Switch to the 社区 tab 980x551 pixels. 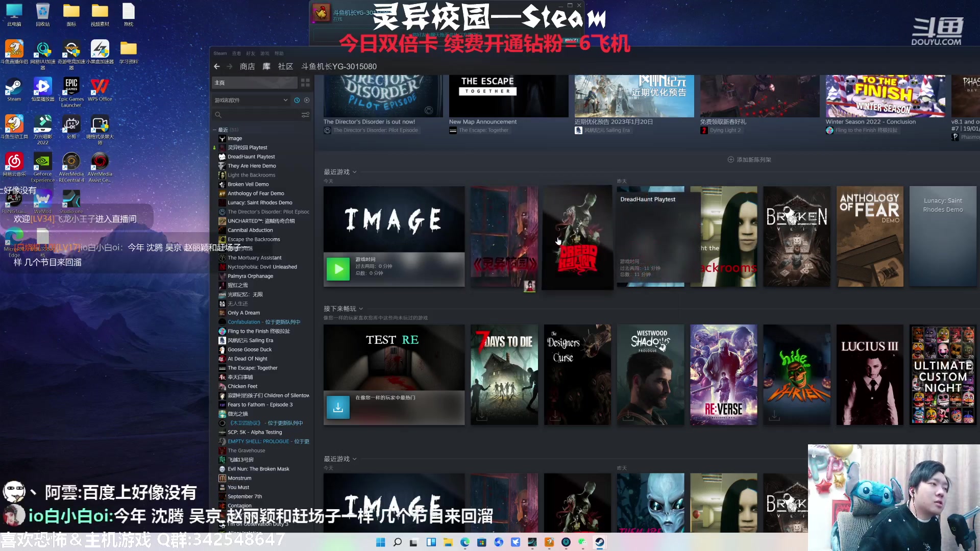pyautogui.click(x=285, y=66)
